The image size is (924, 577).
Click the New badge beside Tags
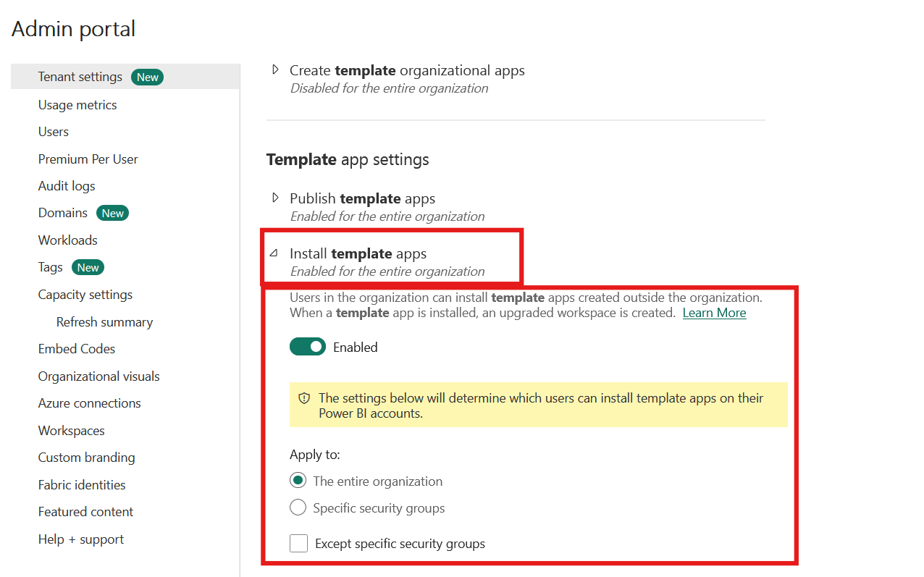88,267
